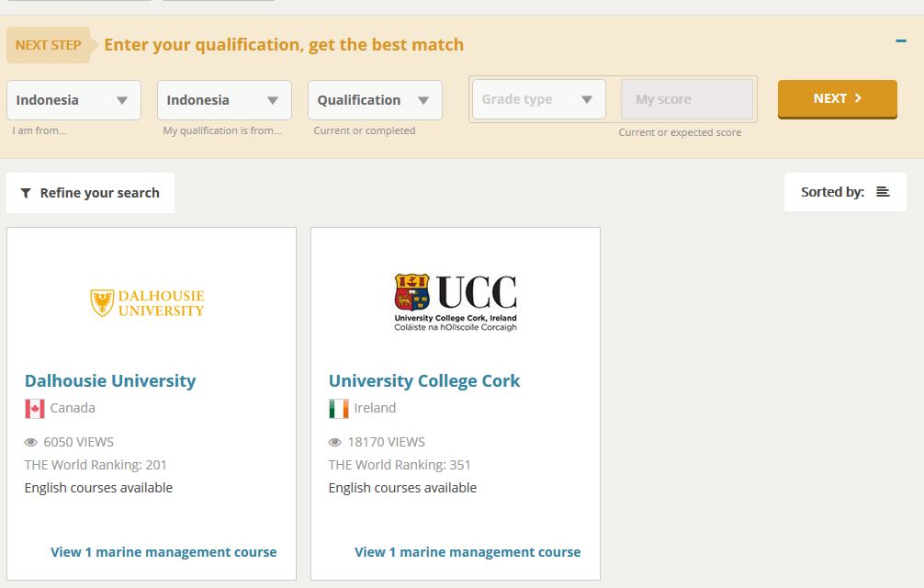Open the Qualification dropdown
The image size is (924, 588).
[x=375, y=100]
